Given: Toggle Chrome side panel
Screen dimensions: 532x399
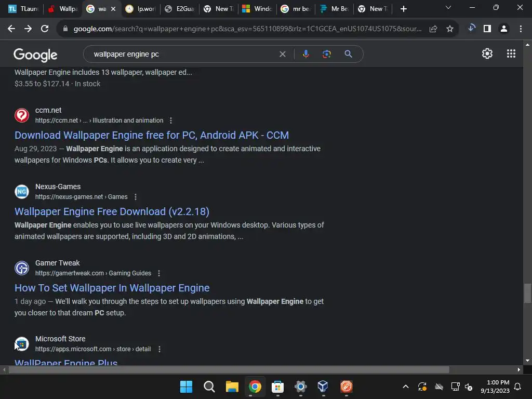Looking at the screenshot, I should pos(487,29).
